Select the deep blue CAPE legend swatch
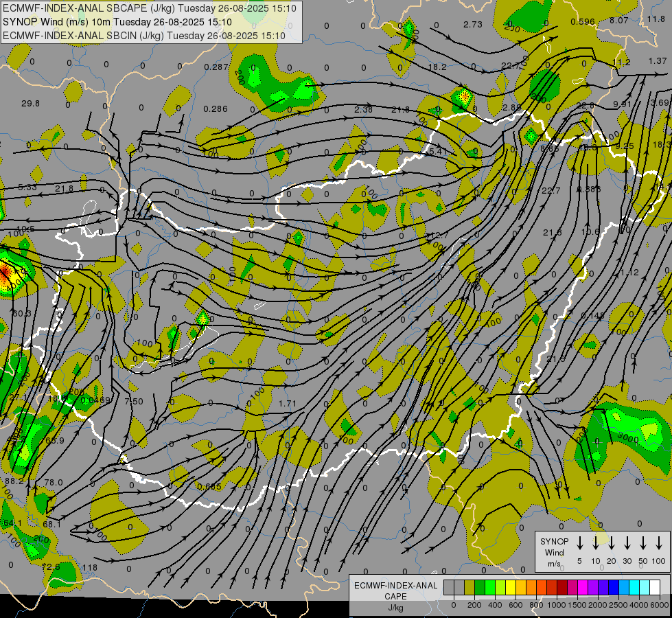This screenshot has width=672, height=618. [x=613, y=587]
